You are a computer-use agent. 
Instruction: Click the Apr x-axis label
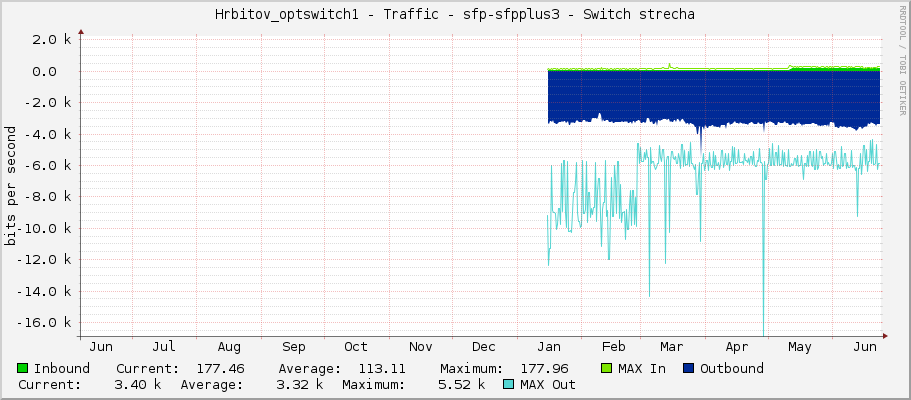737,348
